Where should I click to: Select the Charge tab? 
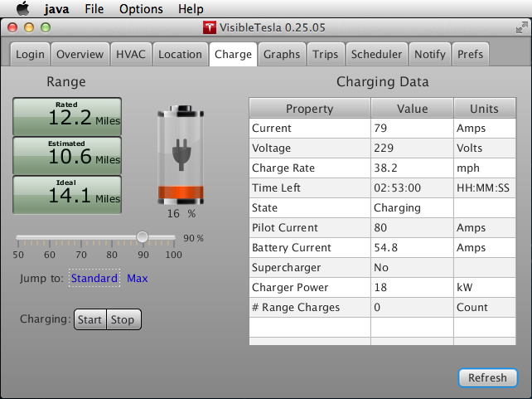(233, 54)
